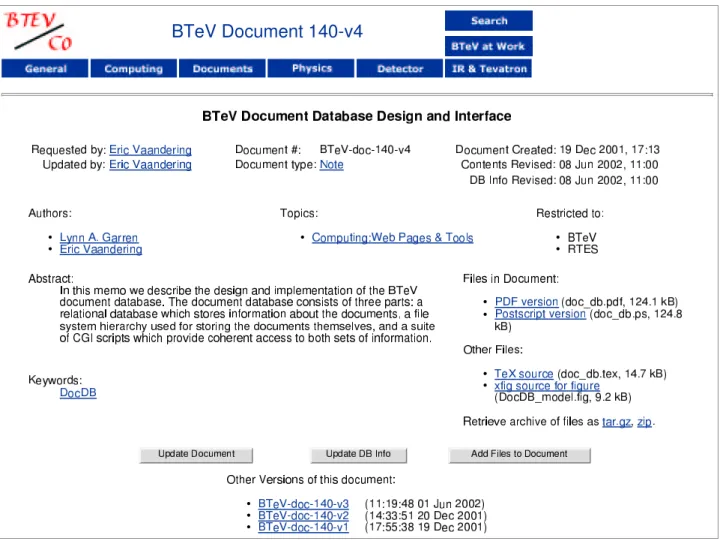Click timestamp 17:55:38 19 Dec 2001
This screenshot has height=541, width=723.
(x=425, y=527)
